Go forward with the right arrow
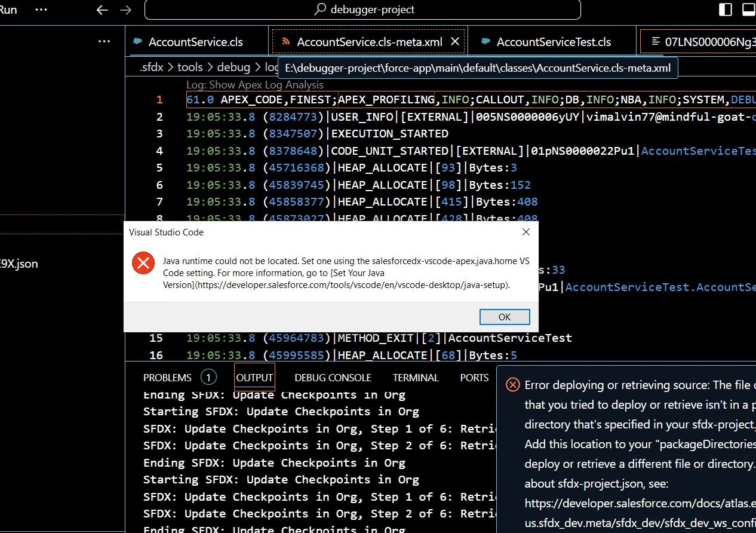 (125, 10)
